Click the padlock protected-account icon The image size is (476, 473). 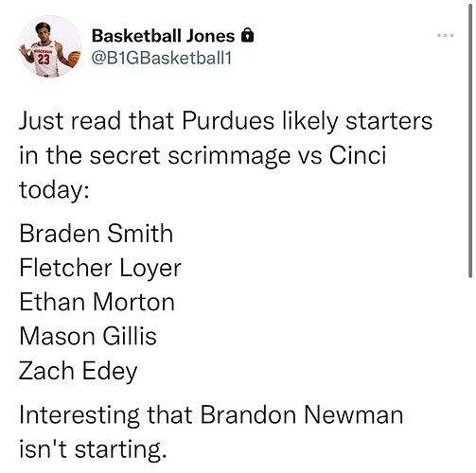tap(247, 35)
